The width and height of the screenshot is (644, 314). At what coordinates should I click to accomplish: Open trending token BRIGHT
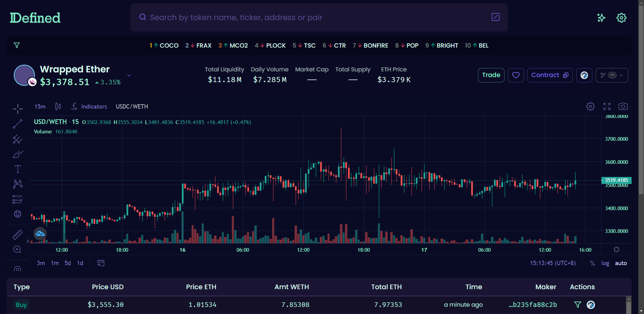pyautogui.click(x=441, y=45)
